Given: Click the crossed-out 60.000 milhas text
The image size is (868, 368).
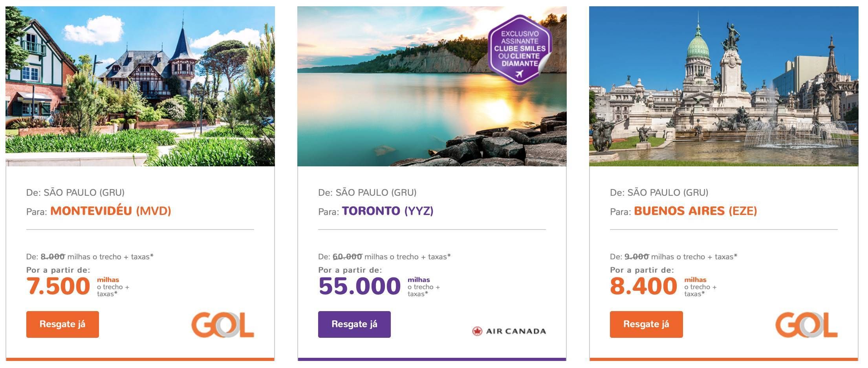Looking at the screenshot, I should coord(347,257).
